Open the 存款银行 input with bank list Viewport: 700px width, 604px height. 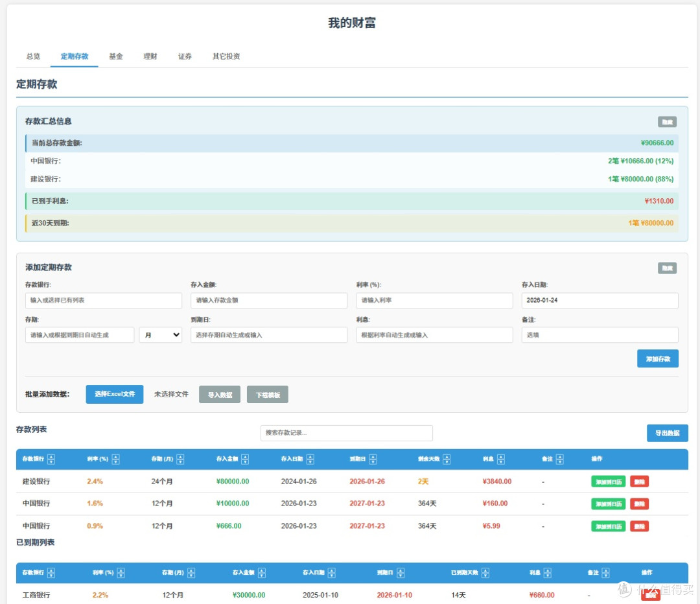pos(104,301)
